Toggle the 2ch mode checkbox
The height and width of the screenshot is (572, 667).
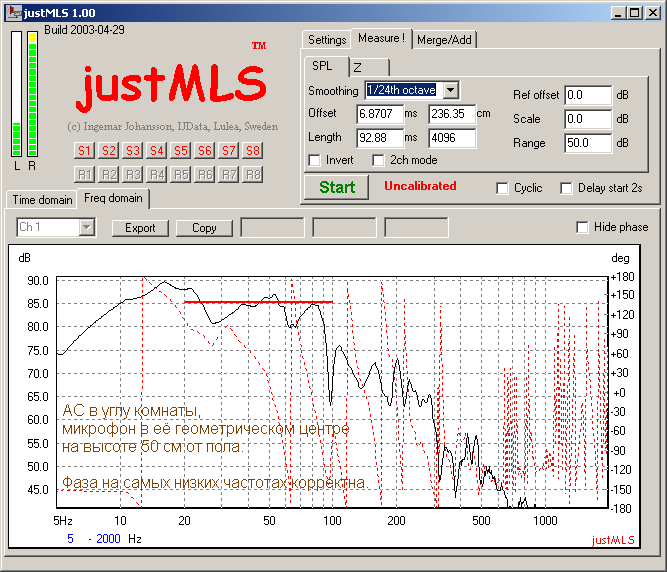(379, 160)
